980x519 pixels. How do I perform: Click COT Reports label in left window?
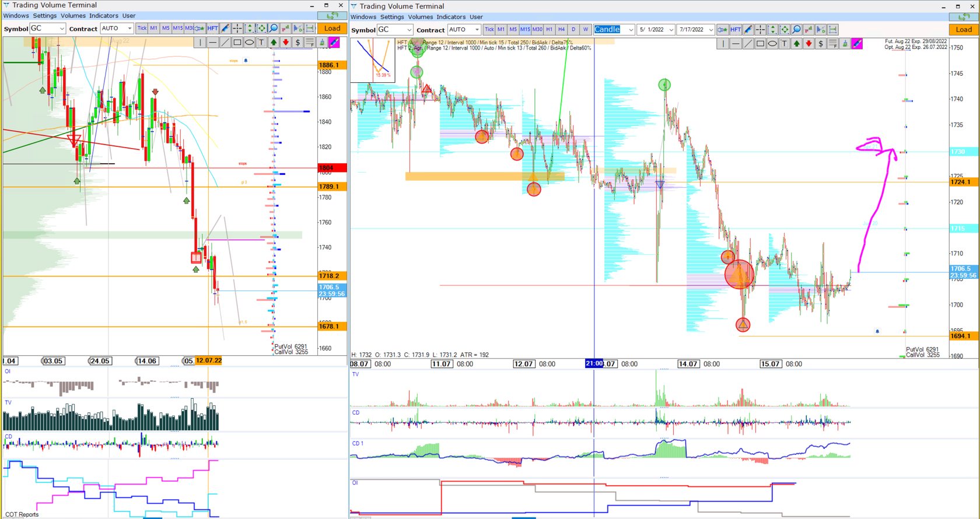coord(22,514)
